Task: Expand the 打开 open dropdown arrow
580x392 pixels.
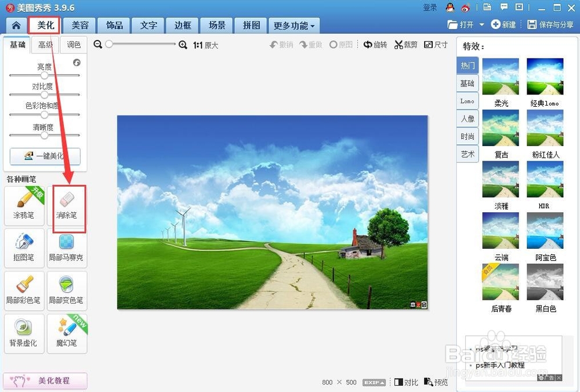Action: click(481, 25)
